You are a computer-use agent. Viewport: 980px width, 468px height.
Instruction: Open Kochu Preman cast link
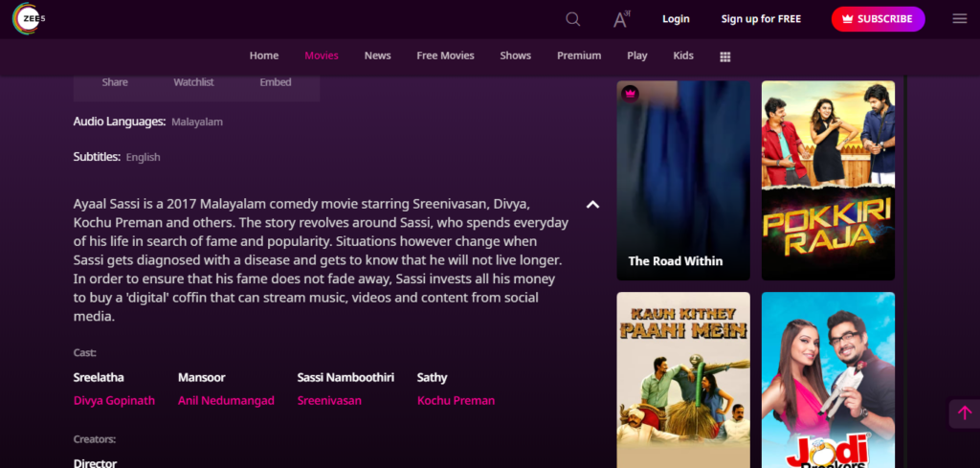click(456, 400)
